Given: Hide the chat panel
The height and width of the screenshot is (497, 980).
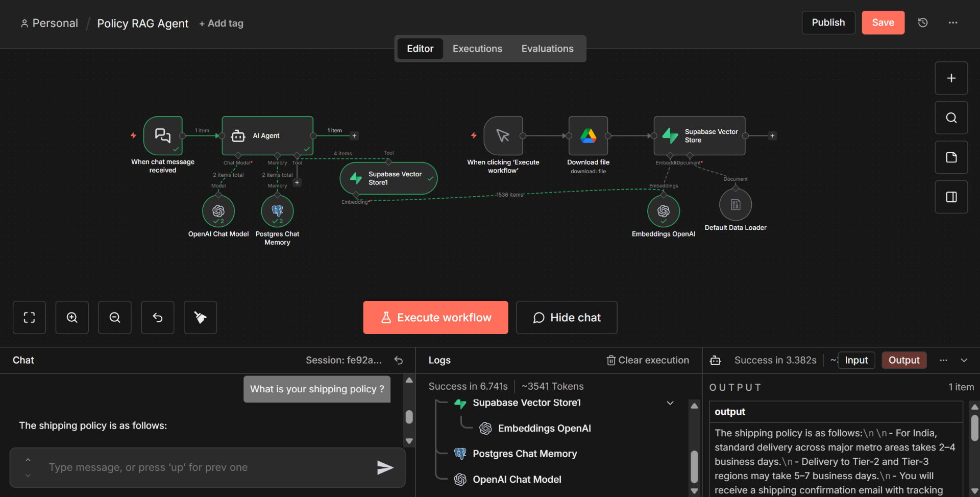Looking at the screenshot, I should pyautogui.click(x=567, y=318).
